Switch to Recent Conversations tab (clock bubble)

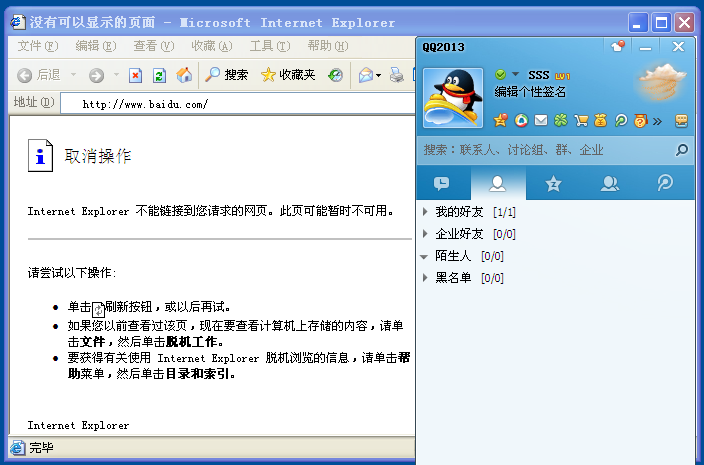(x=442, y=183)
